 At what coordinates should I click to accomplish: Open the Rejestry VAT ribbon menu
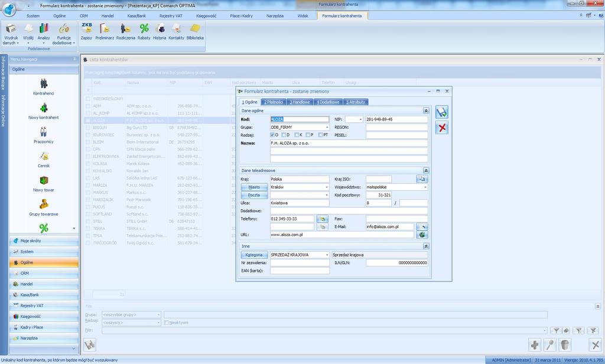(171, 16)
